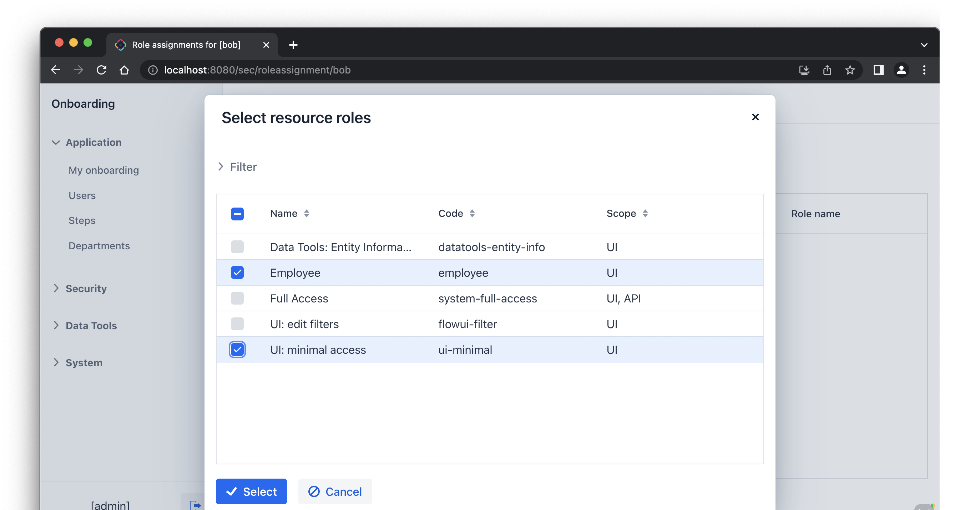Close the Select resource roles dialog
The width and height of the screenshot is (980, 510).
click(755, 117)
